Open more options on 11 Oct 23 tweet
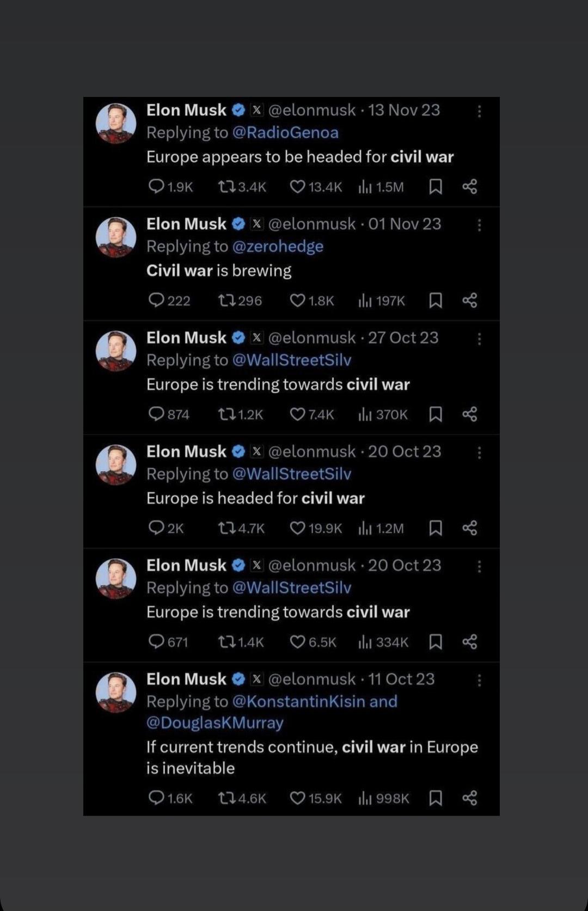This screenshot has height=911, width=588. (x=479, y=680)
